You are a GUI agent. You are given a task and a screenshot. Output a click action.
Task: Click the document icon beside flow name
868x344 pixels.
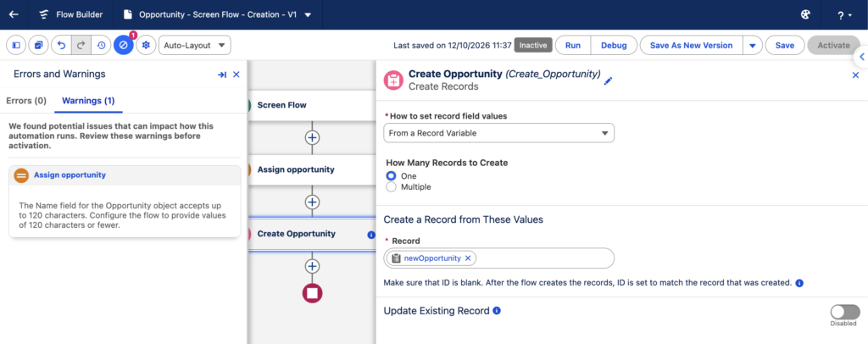(128, 15)
